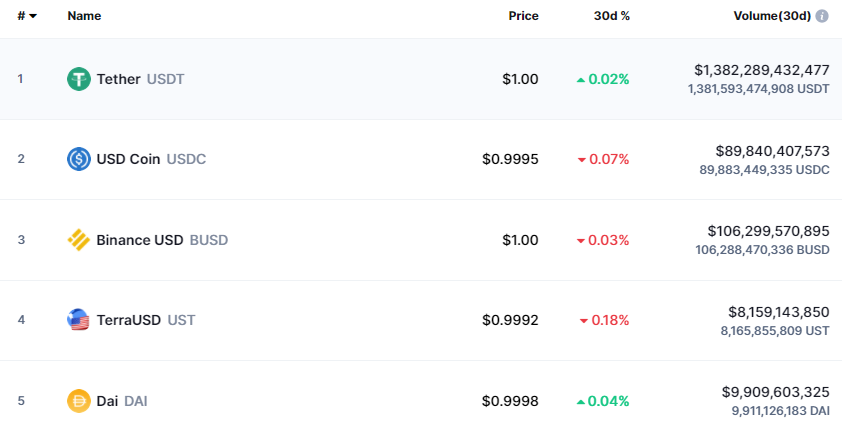
Task: Sort the table by Name column
Action: click(84, 16)
